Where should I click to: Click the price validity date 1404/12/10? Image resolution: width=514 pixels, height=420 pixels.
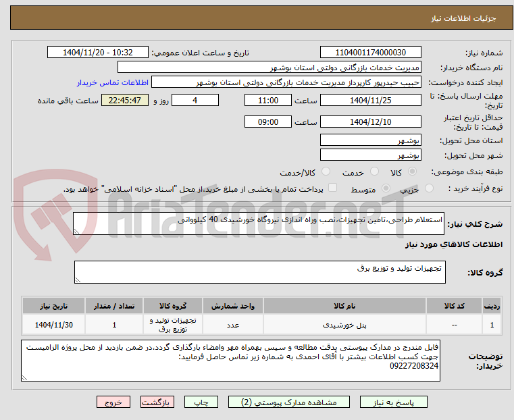click(370, 122)
